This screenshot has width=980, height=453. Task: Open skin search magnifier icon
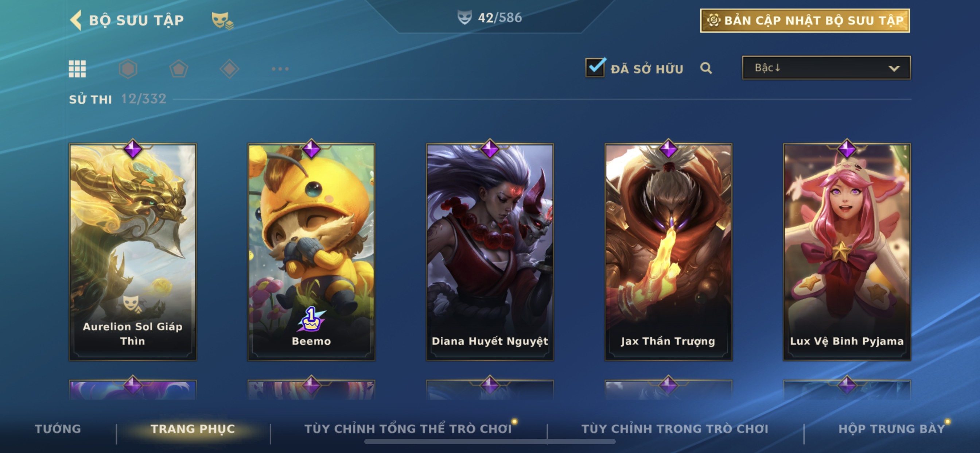[706, 68]
